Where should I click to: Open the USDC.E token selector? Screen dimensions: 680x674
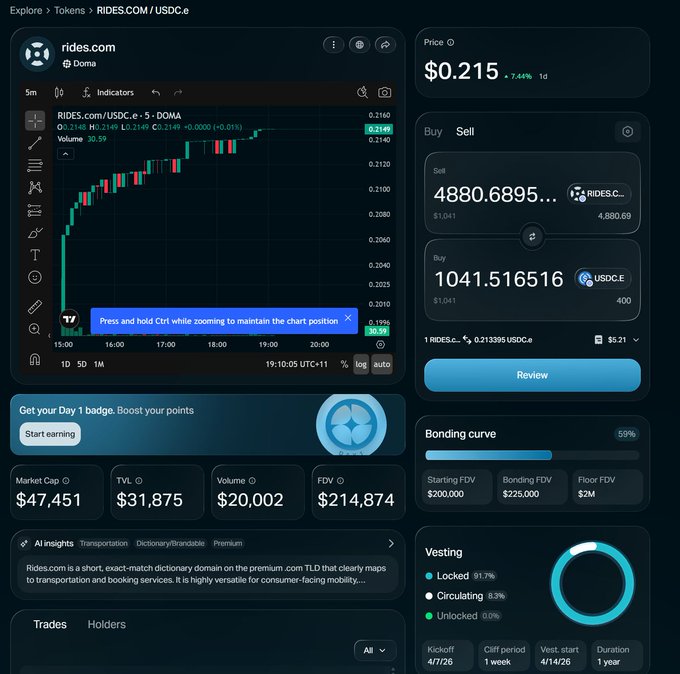[603, 278]
